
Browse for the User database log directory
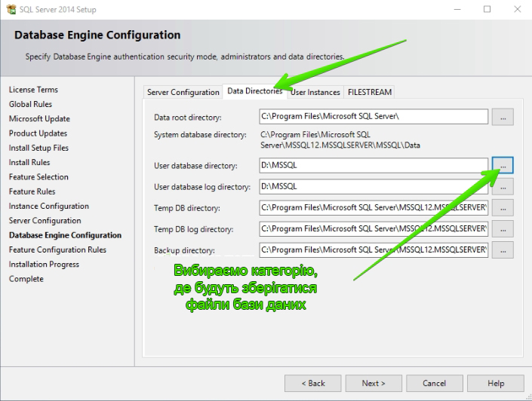503,186
